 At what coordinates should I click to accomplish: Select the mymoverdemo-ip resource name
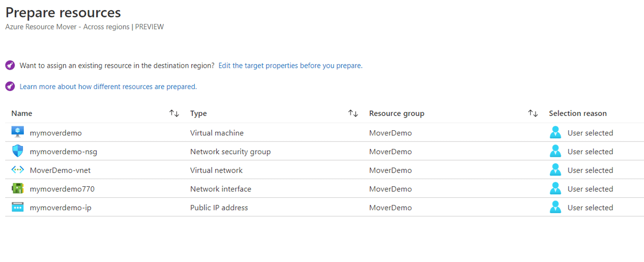[61, 208]
